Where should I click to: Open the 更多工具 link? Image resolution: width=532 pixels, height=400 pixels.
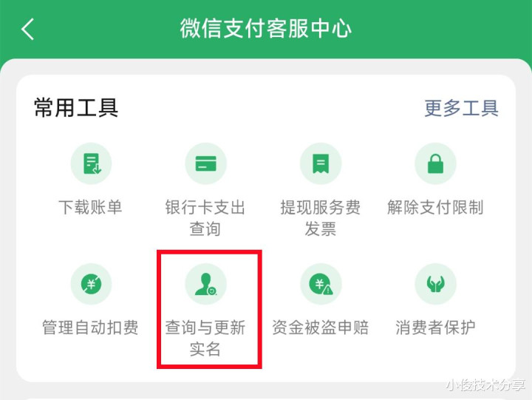461,109
